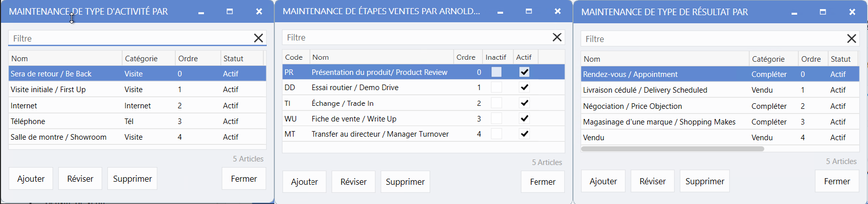868x204 pixels.
Task: Sort result types by Nom column header
Action: click(x=592, y=59)
